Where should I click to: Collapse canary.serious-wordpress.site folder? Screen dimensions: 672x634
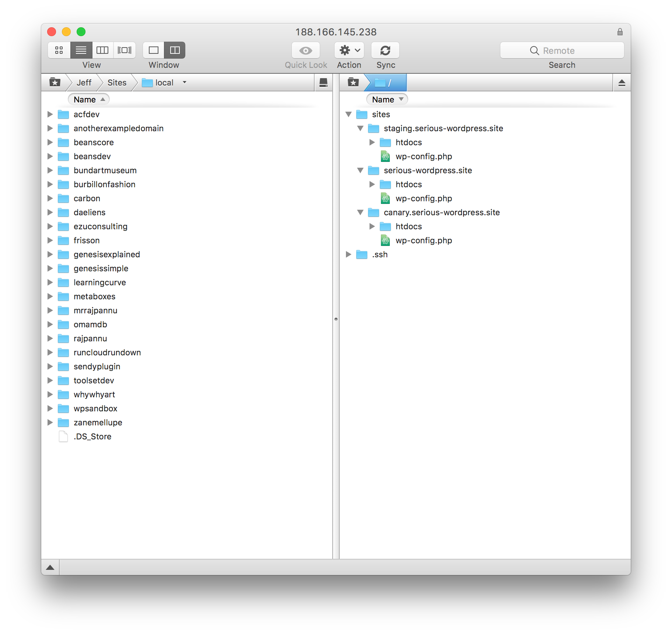click(360, 212)
